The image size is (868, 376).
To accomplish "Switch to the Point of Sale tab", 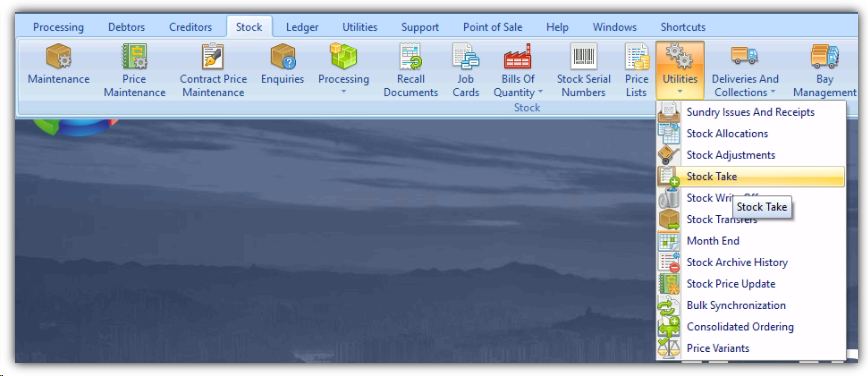I will 493,27.
